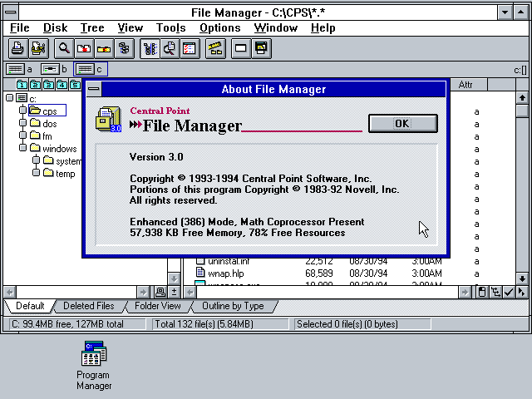Image resolution: width=532 pixels, height=399 pixels.
Task: Toggle the dos folder branch node
Action: (x=22, y=123)
